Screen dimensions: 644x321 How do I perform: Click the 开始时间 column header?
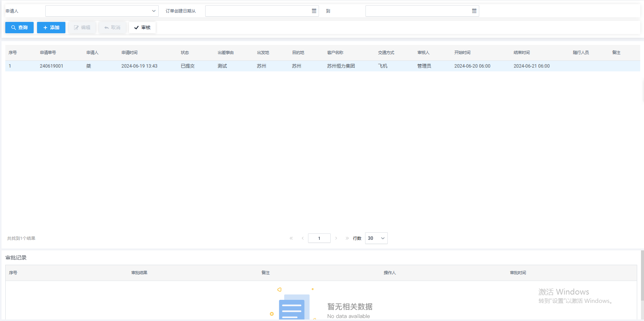463,52
